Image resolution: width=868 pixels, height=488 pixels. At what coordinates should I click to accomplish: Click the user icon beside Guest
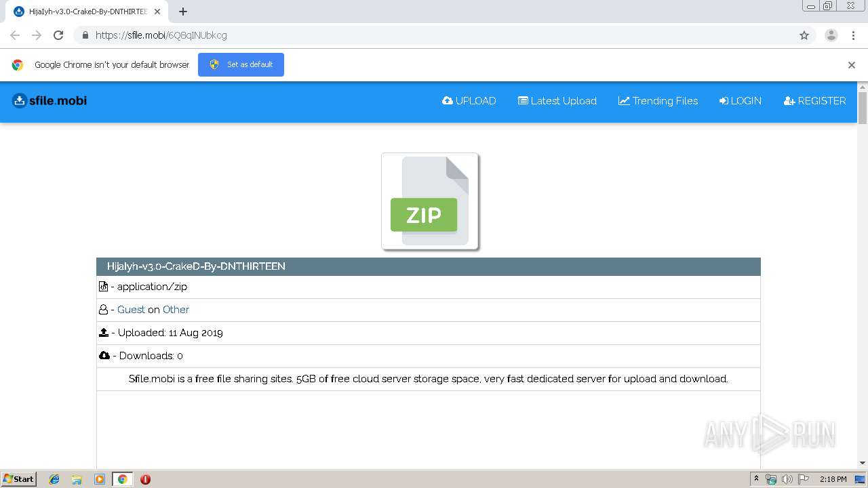(103, 310)
